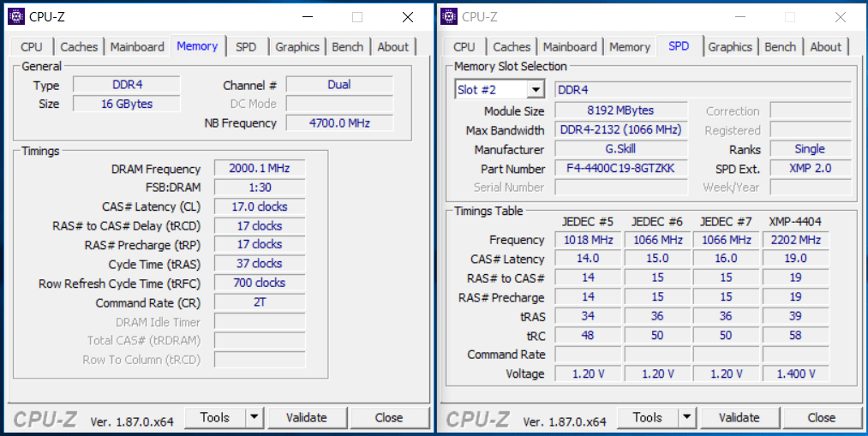Click the XMP-4404 CAS# Latency 19.0
This screenshot has height=436, width=868.
coord(795,259)
